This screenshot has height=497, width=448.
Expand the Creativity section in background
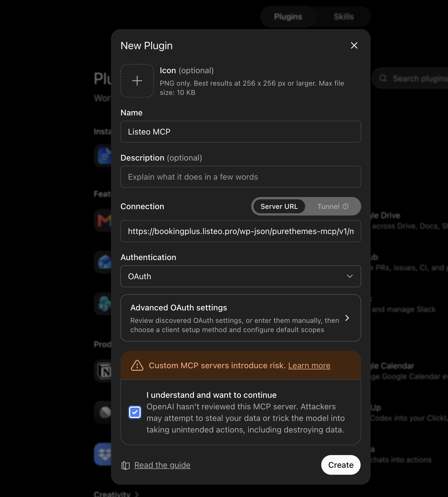point(116,494)
